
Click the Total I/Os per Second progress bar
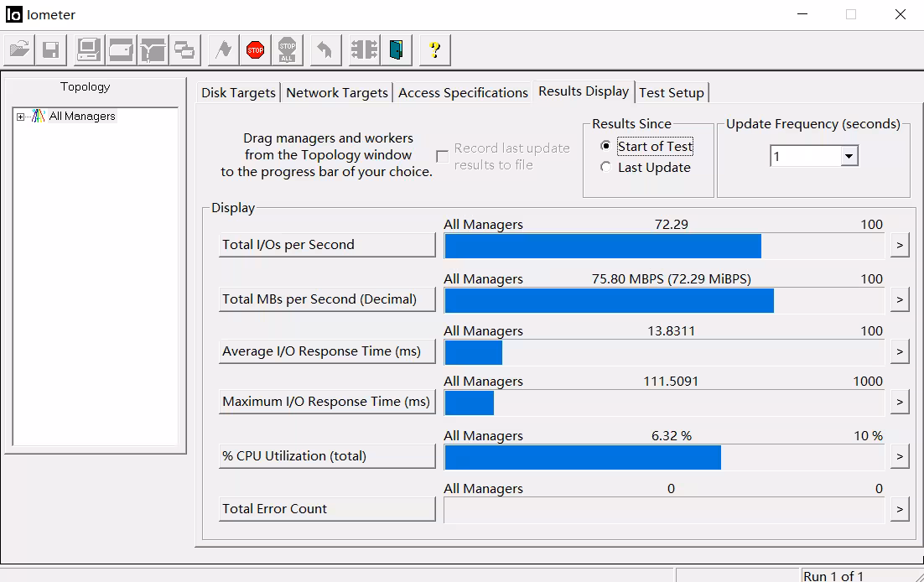coord(664,246)
